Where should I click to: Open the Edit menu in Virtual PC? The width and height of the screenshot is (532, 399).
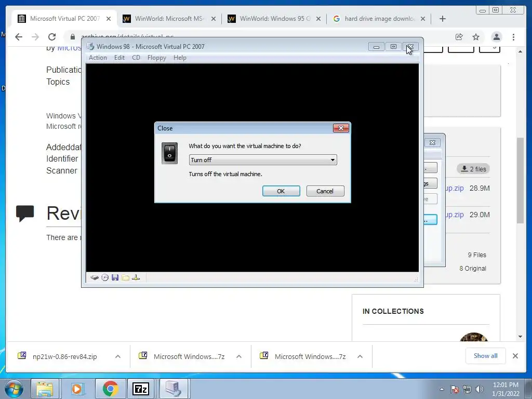click(x=119, y=58)
